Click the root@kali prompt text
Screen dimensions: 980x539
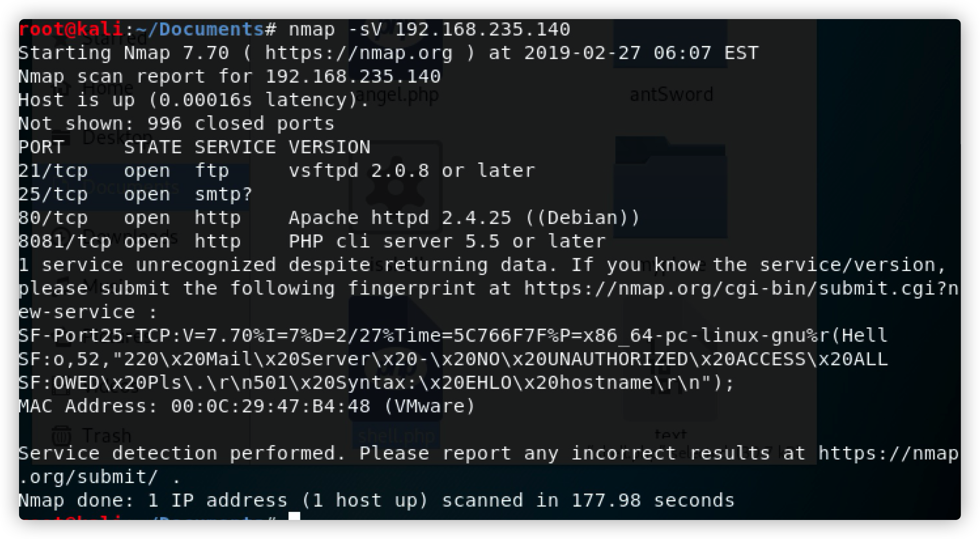pyautogui.click(x=71, y=29)
